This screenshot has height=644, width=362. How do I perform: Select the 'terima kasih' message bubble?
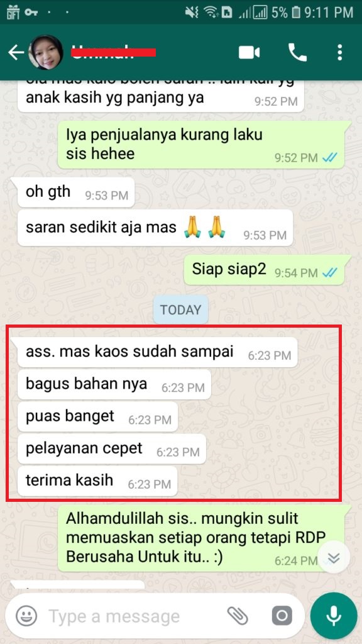(x=97, y=481)
